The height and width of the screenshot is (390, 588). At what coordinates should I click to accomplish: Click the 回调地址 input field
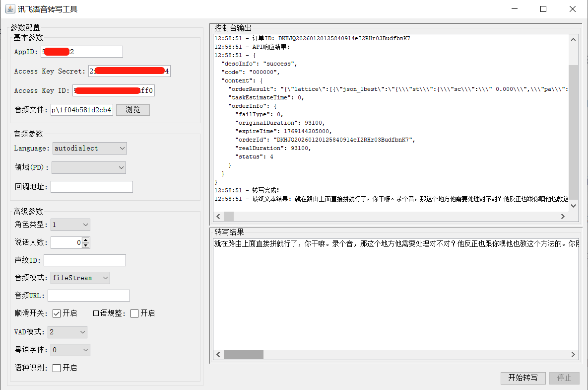pos(91,187)
